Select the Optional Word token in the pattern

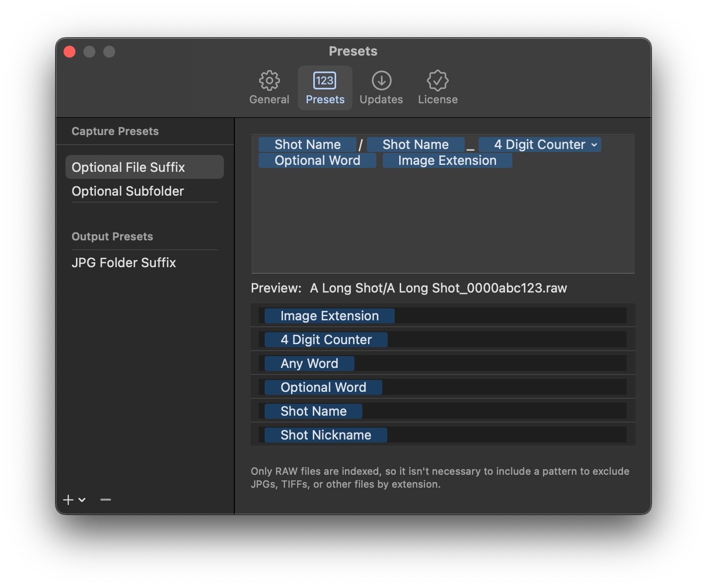click(317, 160)
